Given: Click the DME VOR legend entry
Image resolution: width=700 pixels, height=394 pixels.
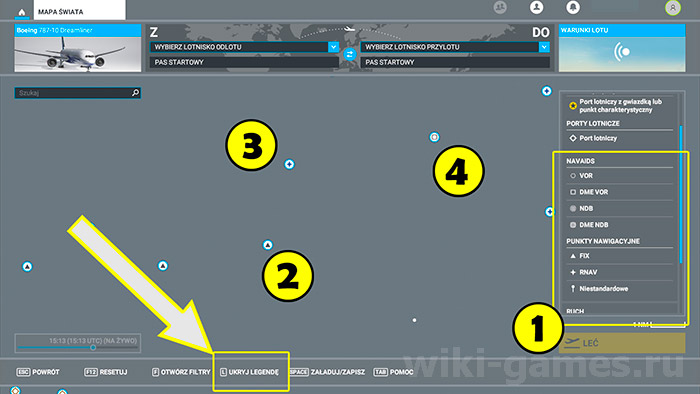Looking at the screenshot, I should pos(620,192).
